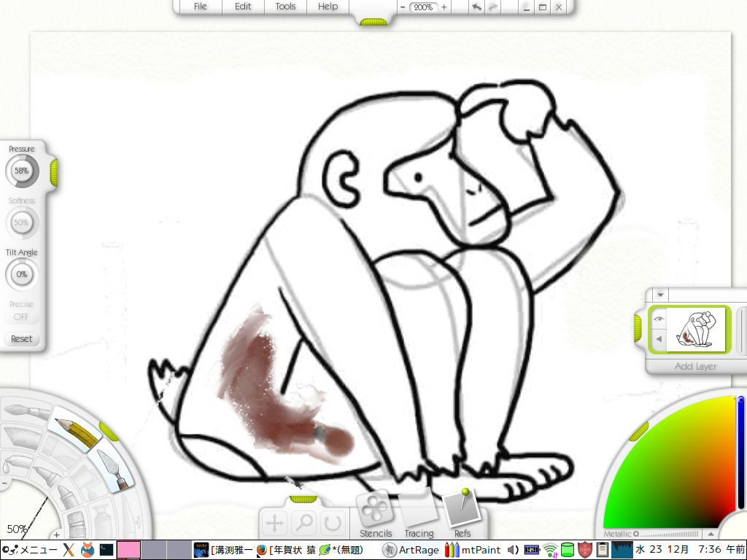Image resolution: width=747 pixels, height=560 pixels.
Task: Click the clipboard tray icon
Action: (x=602, y=550)
